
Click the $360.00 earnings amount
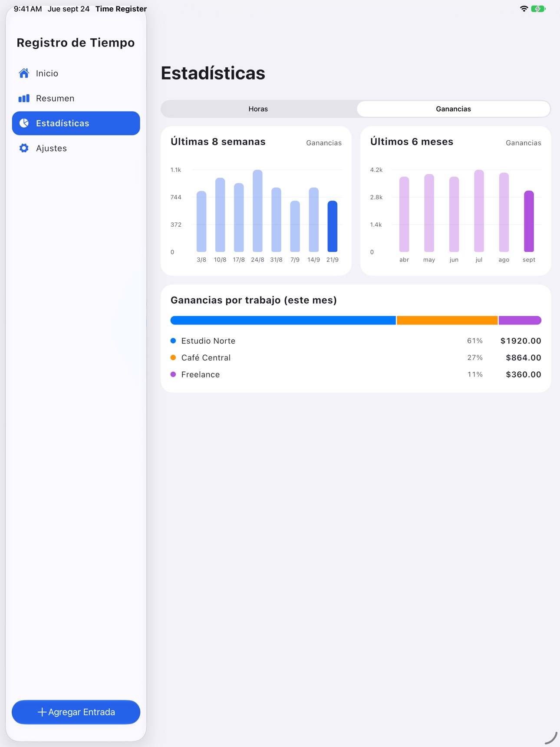coord(524,374)
